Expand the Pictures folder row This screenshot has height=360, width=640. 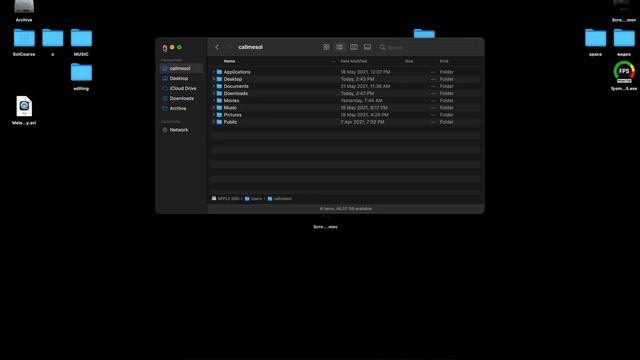tap(214, 115)
